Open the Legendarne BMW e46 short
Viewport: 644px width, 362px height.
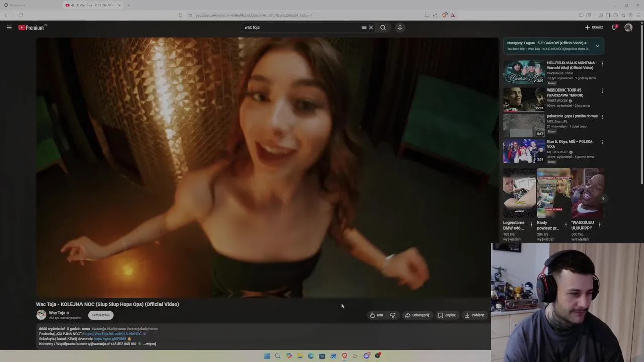click(519, 193)
